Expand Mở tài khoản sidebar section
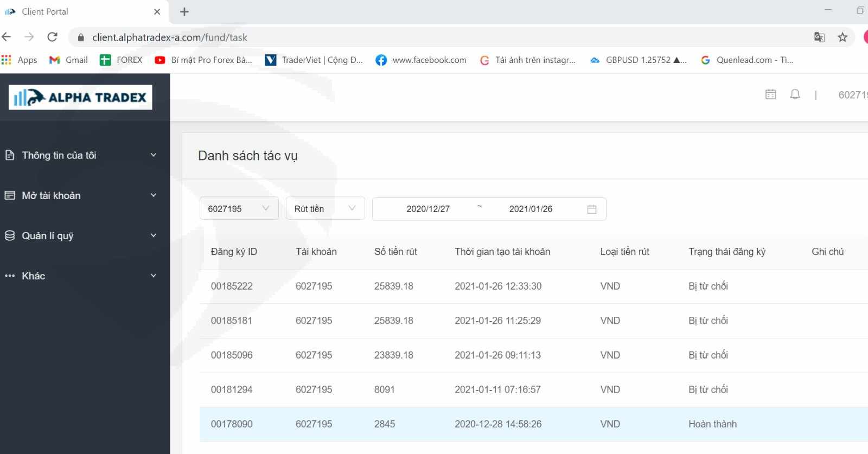The height and width of the screenshot is (454, 868). [81, 195]
